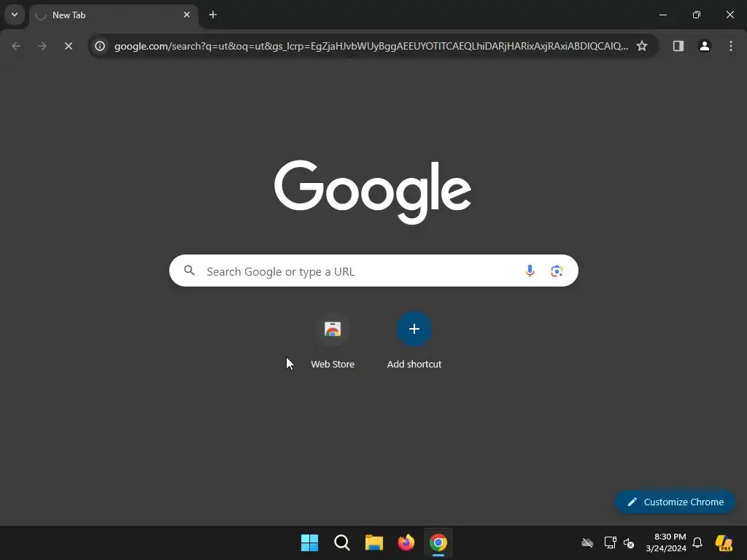
Task: Open the Windows Start menu
Action: (309, 542)
